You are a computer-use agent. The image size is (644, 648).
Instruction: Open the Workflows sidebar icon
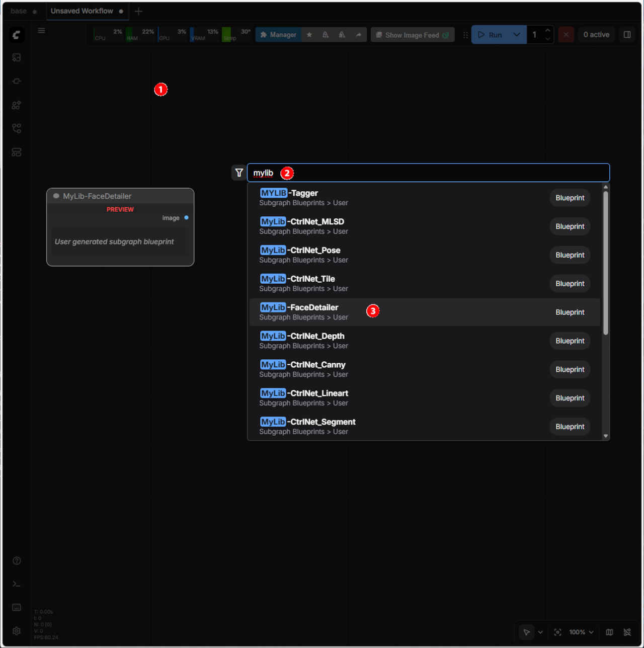click(x=17, y=129)
